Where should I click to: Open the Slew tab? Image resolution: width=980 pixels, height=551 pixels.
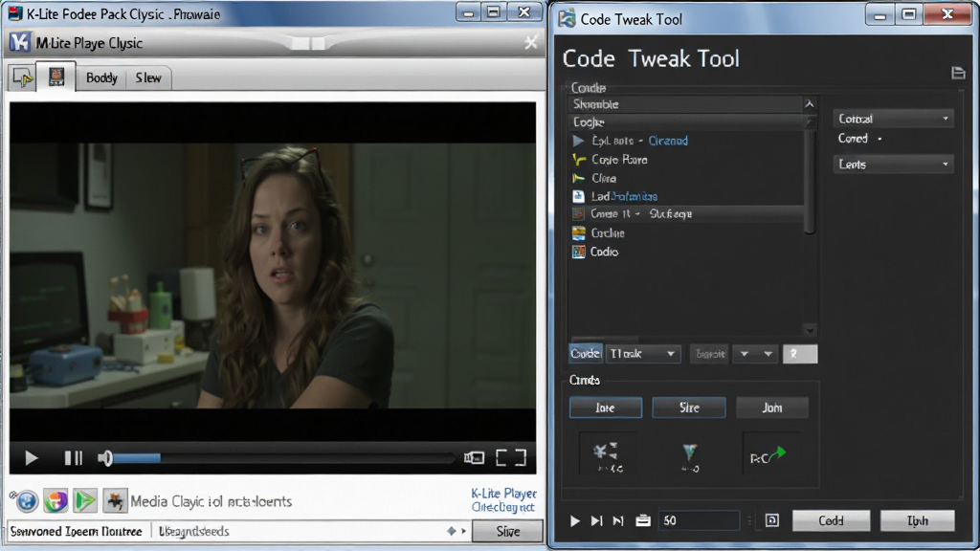point(148,77)
